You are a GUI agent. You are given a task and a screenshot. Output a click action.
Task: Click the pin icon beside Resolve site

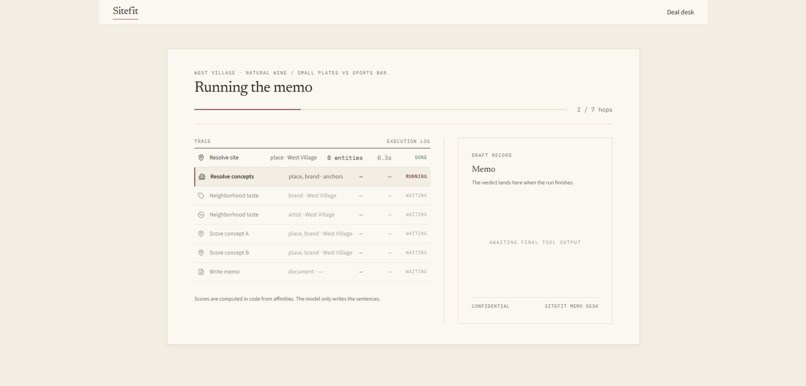[201, 158]
